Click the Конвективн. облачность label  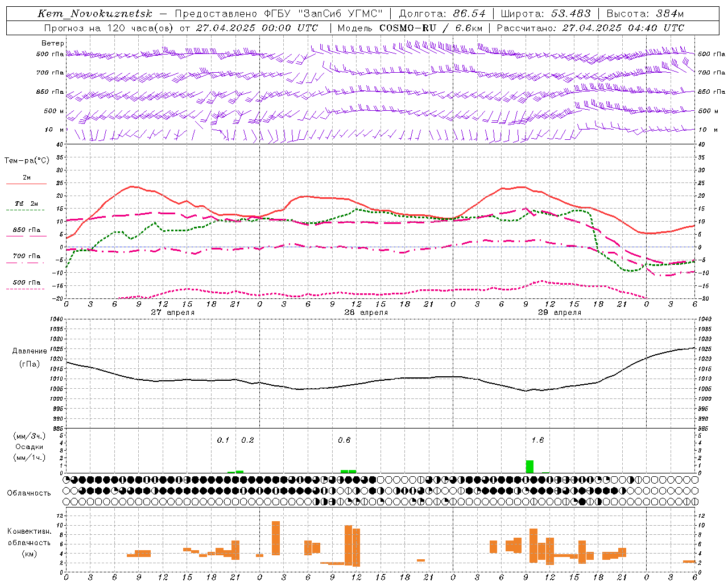(29, 537)
